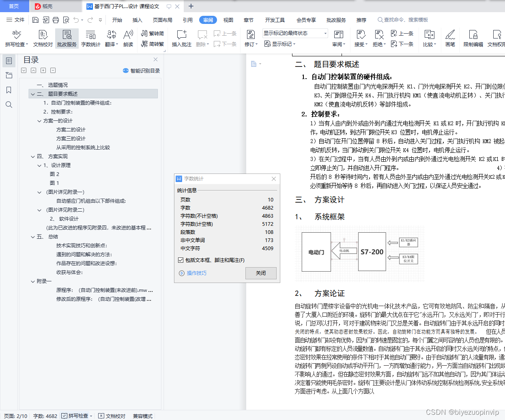The width and height of the screenshot is (505, 420).
Task: Switch to the 审阅 ribbon tab
Action: tap(208, 19)
